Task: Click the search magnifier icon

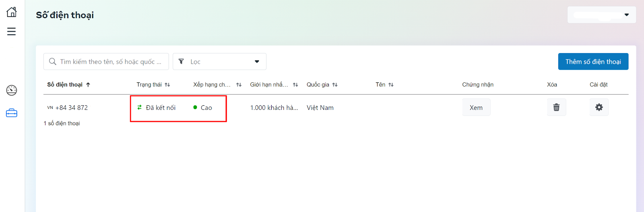Action: click(53, 62)
